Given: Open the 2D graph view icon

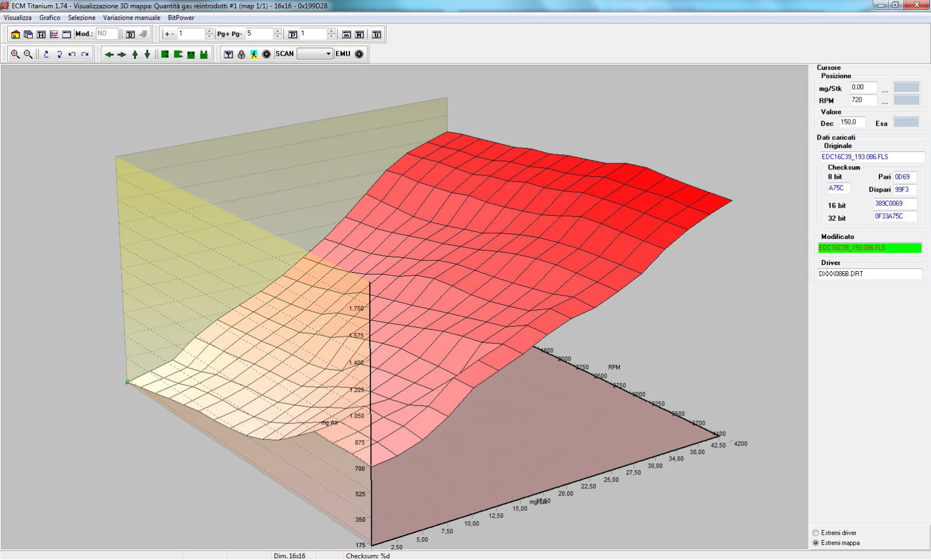Looking at the screenshot, I should (x=54, y=34).
